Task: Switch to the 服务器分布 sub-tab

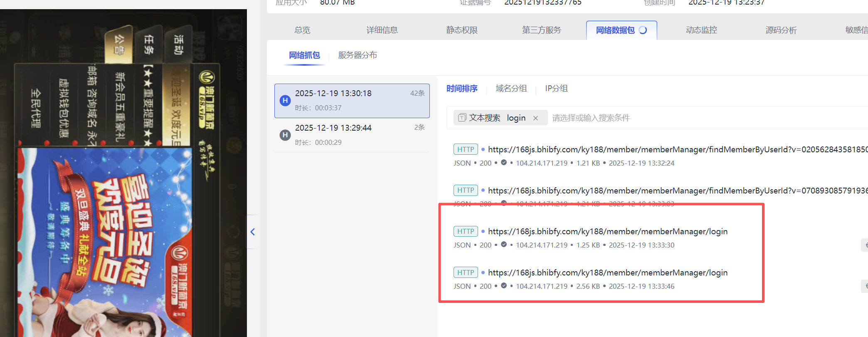Action: click(x=358, y=55)
